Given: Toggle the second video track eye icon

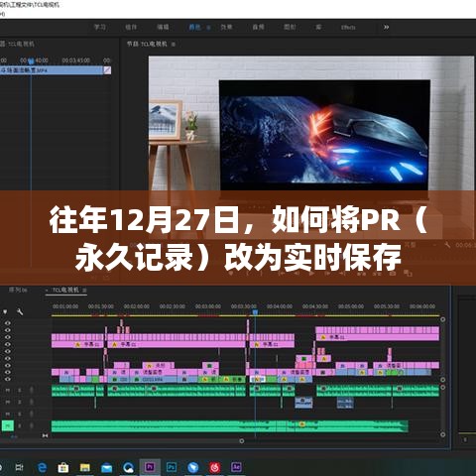Looking at the screenshot, I should point(7,330).
